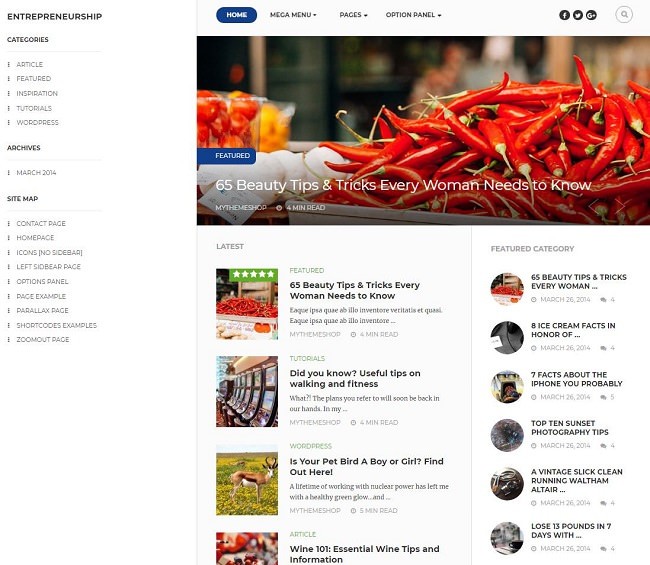Click the five-star rating badge on thumbnail
The image size is (650, 565).
253,274
